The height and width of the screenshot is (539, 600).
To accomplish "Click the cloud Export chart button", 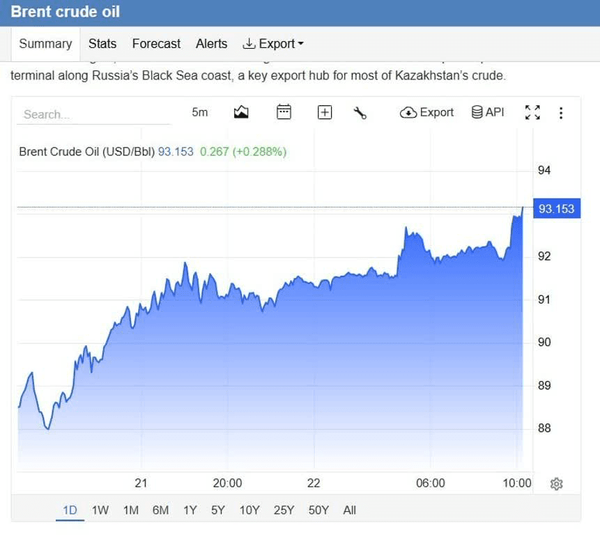I will (x=427, y=112).
